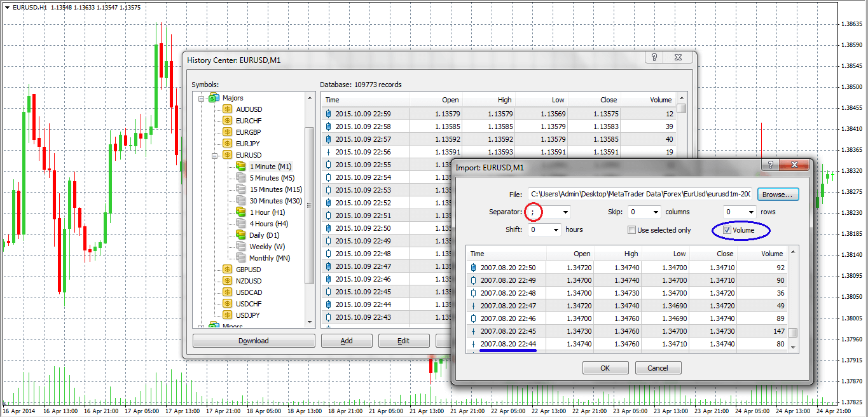
Task: Click the bar icon of row 2015.10.09 22:56
Action: click(x=329, y=152)
